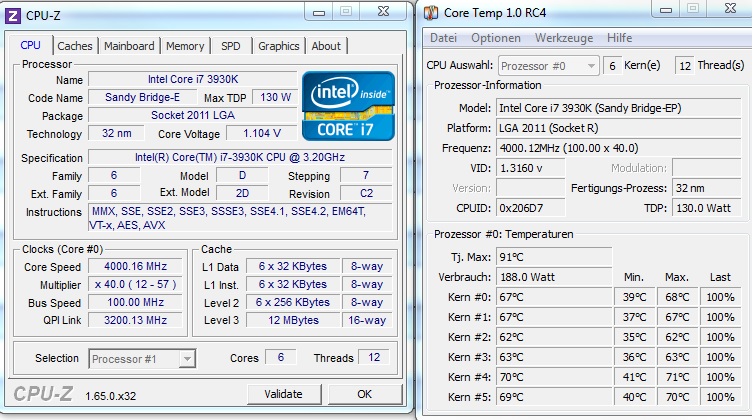753x420 pixels.
Task: Open the Mainboard tab
Action: [129, 46]
